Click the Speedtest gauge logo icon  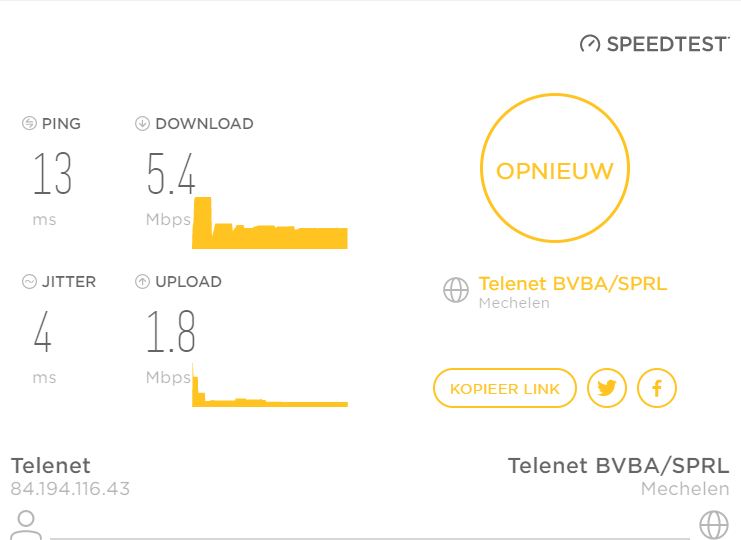pyautogui.click(x=590, y=44)
